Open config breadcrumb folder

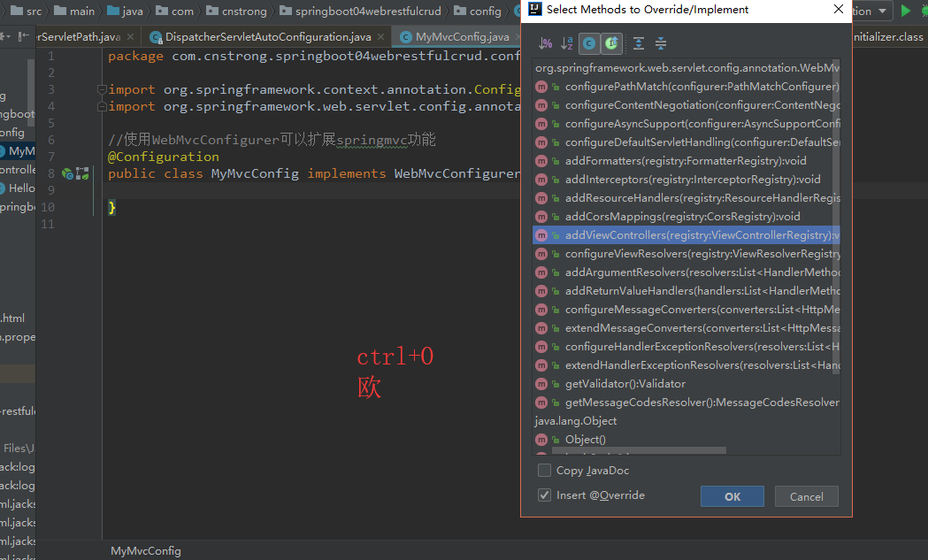point(478,11)
